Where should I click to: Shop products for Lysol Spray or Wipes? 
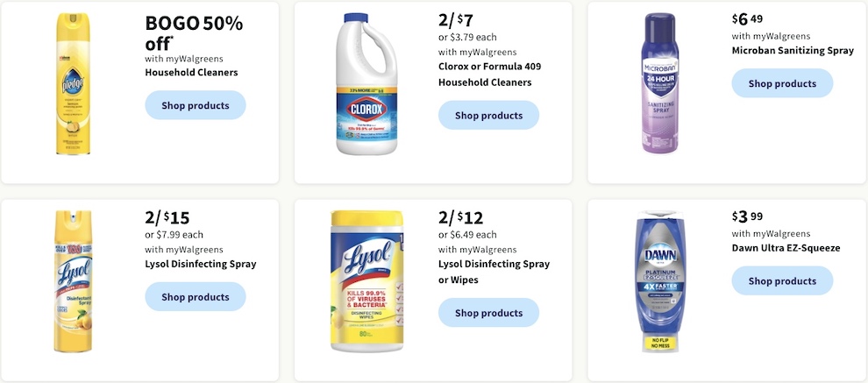[489, 313]
